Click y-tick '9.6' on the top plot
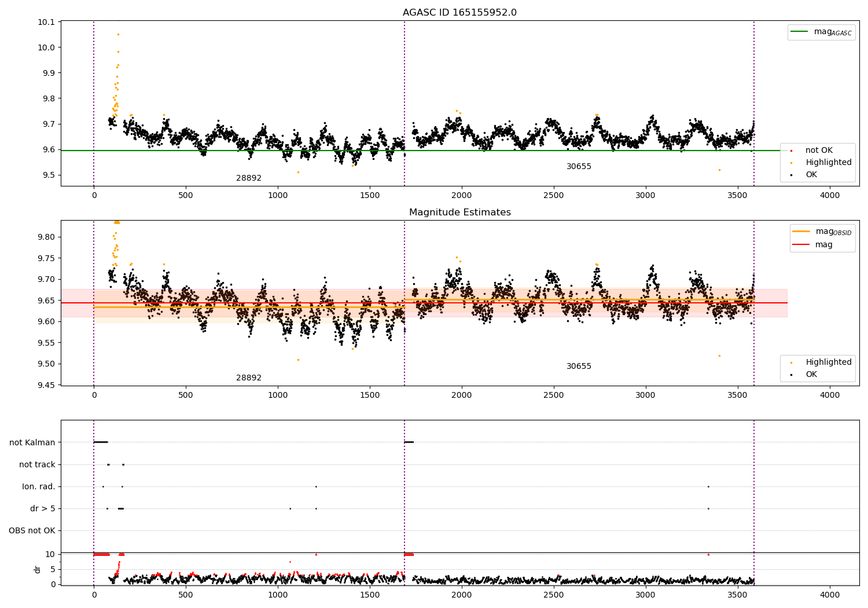 tap(49, 149)
